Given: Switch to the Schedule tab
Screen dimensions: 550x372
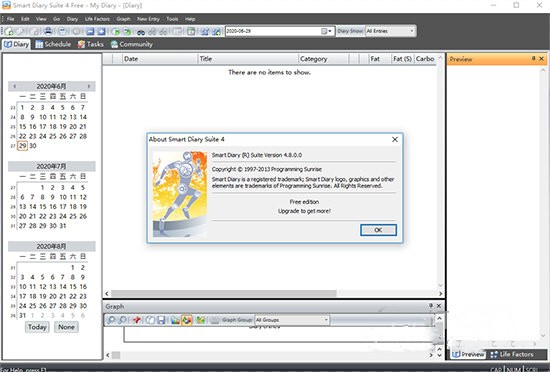Looking at the screenshot, I should tap(53, 44).
